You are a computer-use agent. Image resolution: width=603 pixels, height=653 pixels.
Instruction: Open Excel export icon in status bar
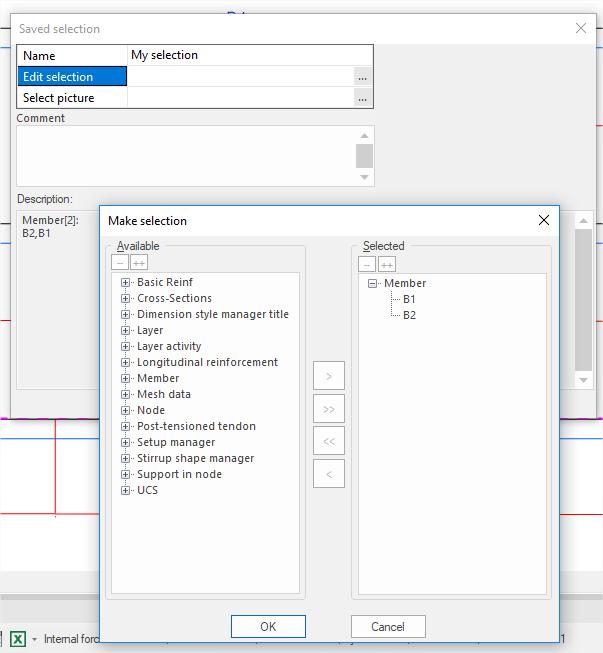18,639
